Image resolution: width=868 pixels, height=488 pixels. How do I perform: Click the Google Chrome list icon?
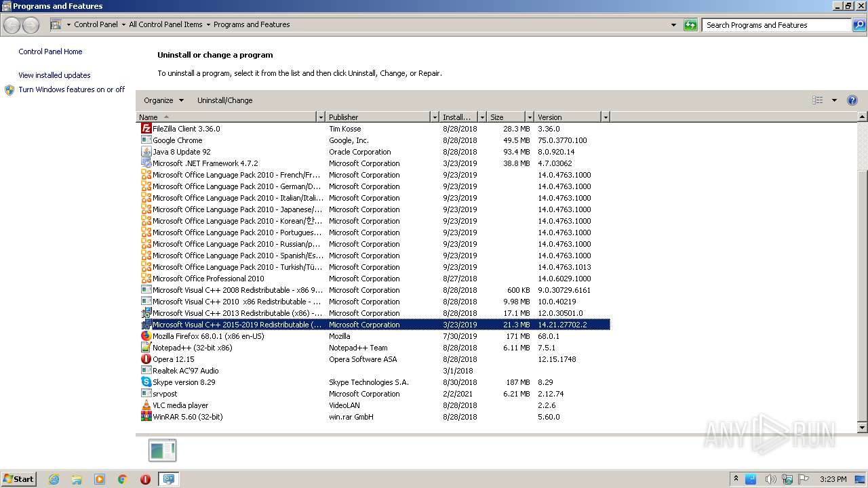pyautogui.click(x=146, y=140)
